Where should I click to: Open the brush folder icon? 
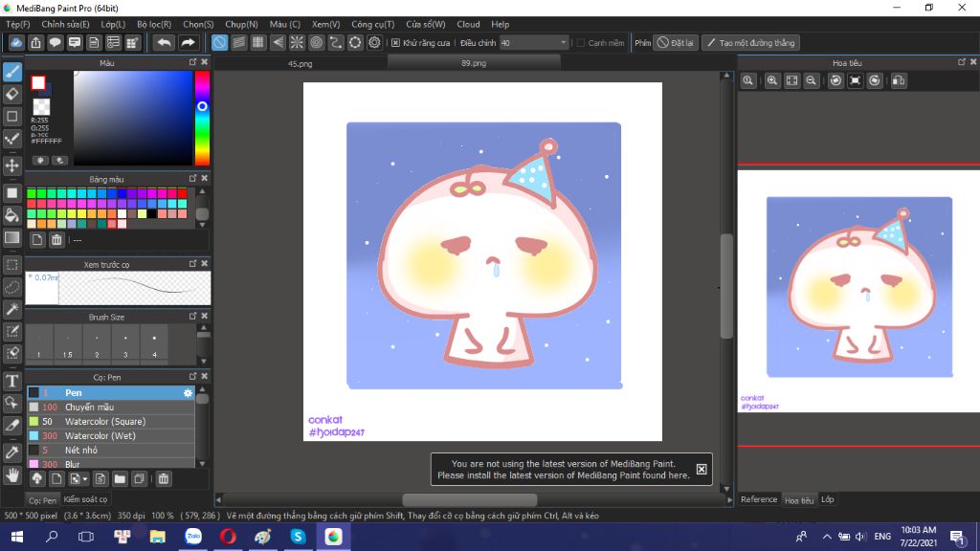pyautogui.click(x=120, y=479)
